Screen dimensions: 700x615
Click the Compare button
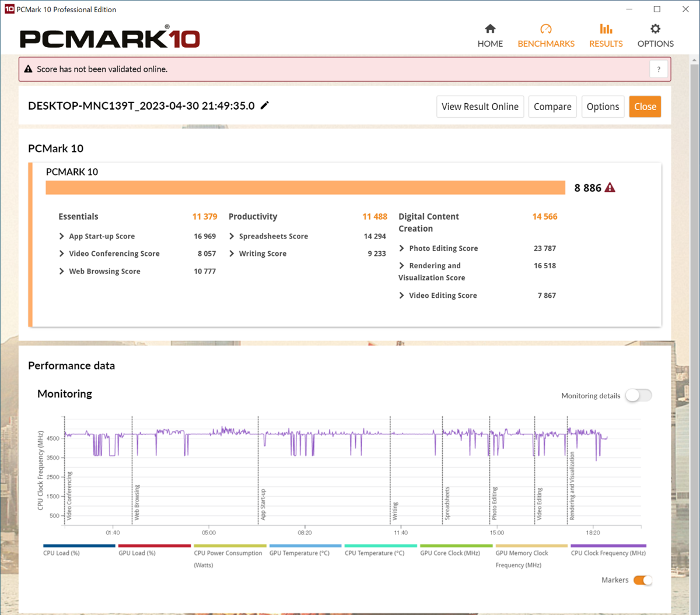[x=552, y=107]
